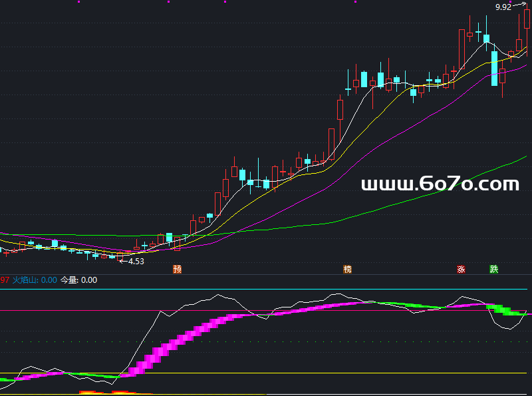
Task: Select the rightmost red candlestick on chart
Action: pyautogui.click(x=527, y=20)
